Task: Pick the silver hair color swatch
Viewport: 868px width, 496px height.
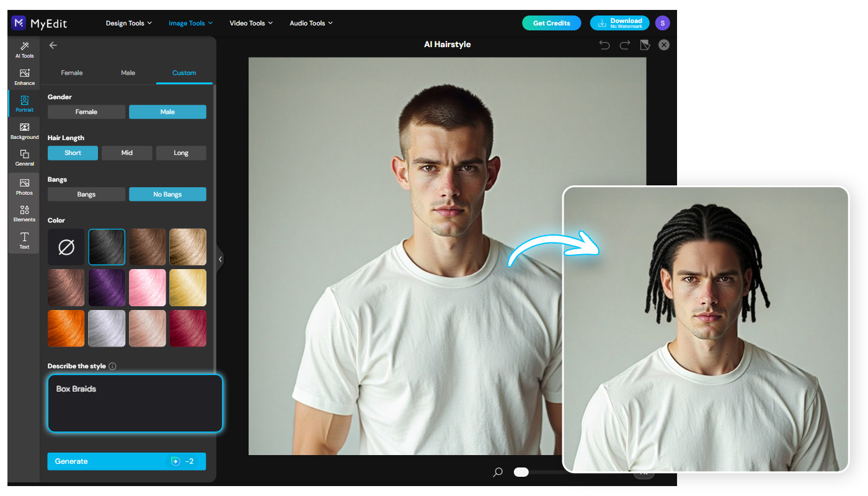Action: [x=107, y=329]
